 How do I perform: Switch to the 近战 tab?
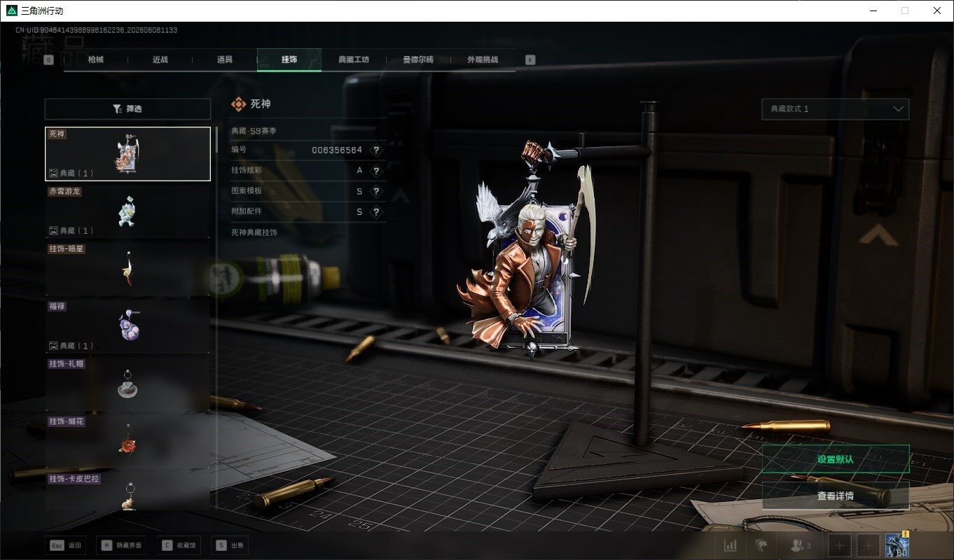tap(160, 59)
